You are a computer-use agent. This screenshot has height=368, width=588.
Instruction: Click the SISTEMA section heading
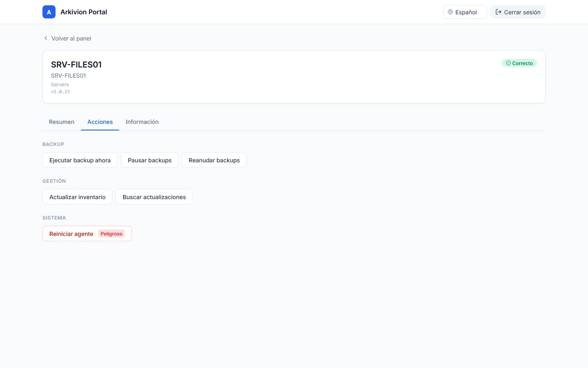coord(54,218)
